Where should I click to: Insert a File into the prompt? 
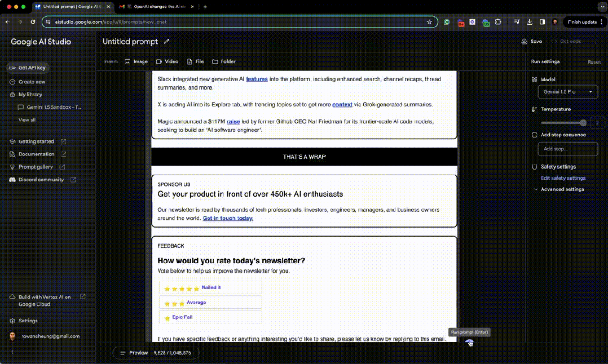click(x=195, y=61)
